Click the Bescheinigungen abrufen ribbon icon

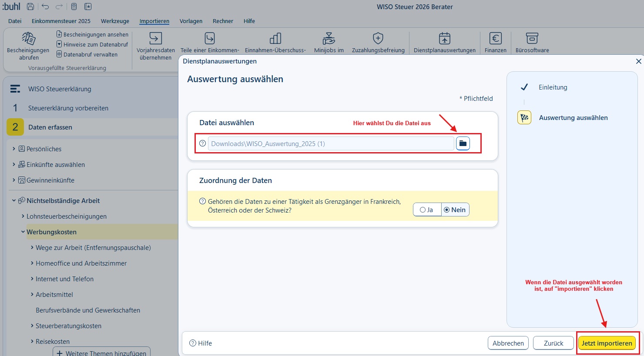click(x=29, y=39)
